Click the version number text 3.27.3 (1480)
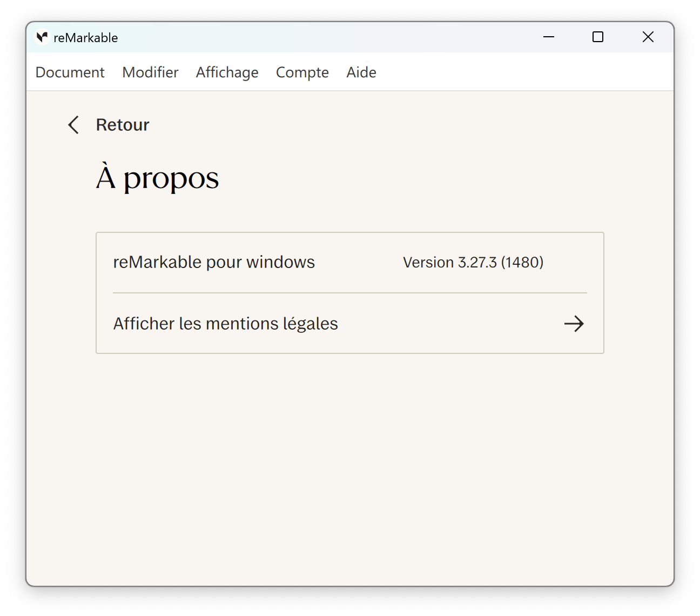700x616 pixels. tap(501, 262)
